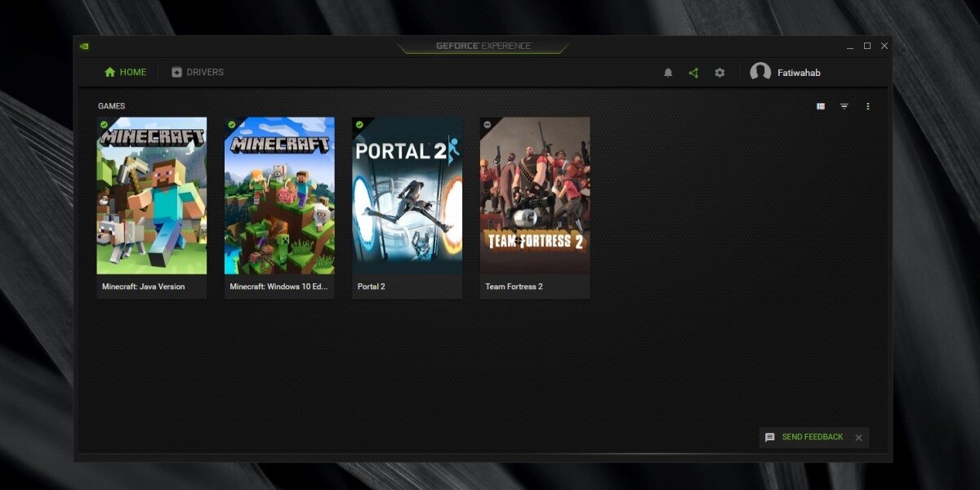This screenshot has width=980, height=490.
Task: Dismiss the feedback banner with the X
Action: coord(858,438)
